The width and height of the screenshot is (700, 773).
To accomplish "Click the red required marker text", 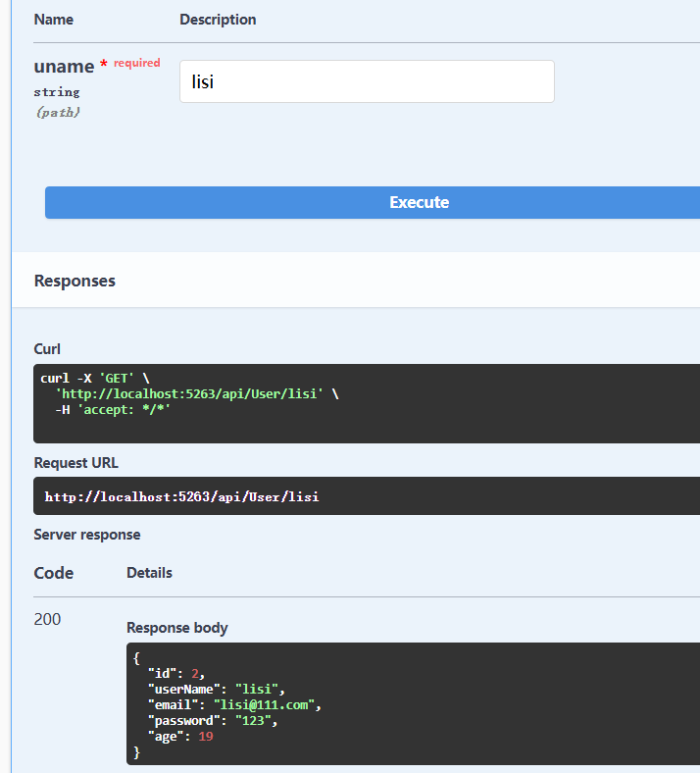I will (x=137, y=63).
